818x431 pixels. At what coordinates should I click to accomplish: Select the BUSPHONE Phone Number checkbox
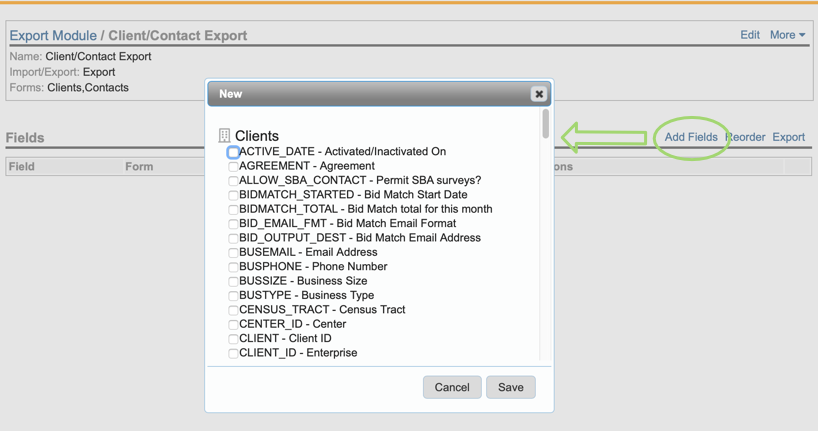pyautogui.click(x=233, y=267)
